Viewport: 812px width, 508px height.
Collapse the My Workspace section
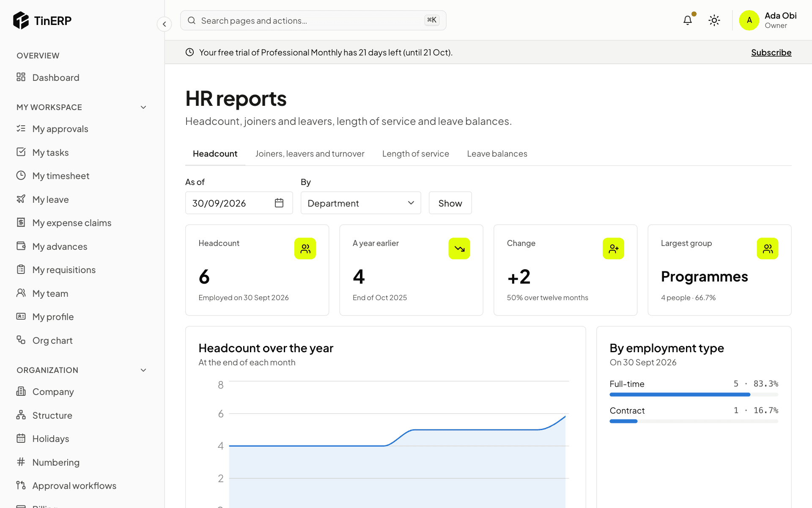pyautogui.click(x=143, y=107)
